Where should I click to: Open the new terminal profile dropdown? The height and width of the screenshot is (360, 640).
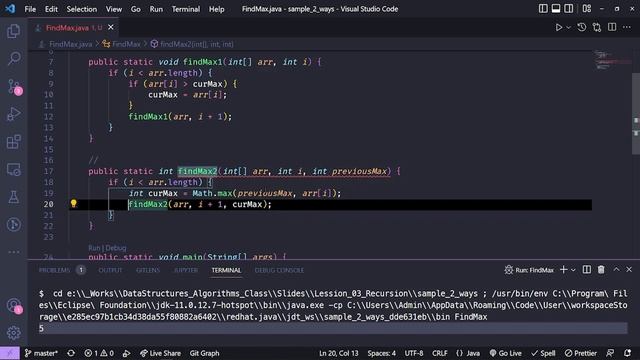click(x=573, y=270)
